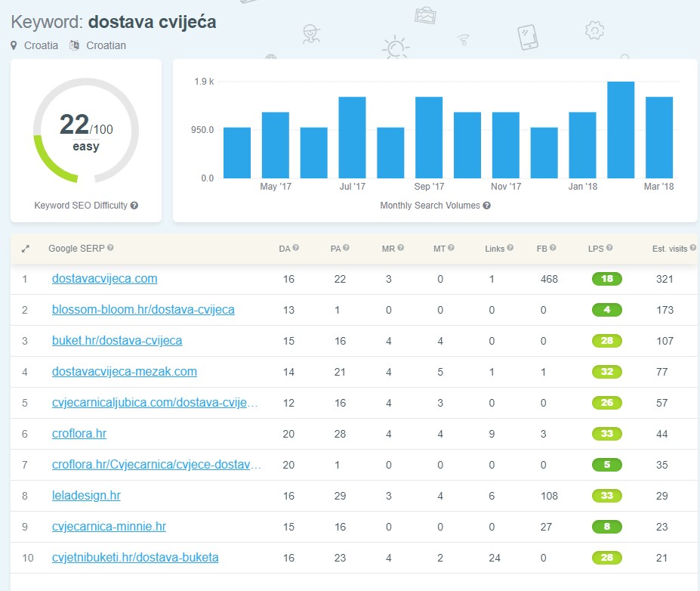The image size is (700, 591).
Task: Click the Google SERP column header
Action: point(76,249)
